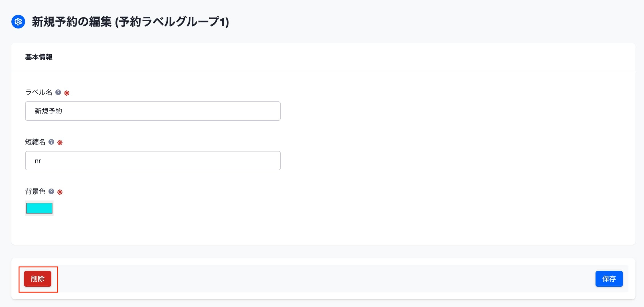Click the (予約ラベルグループ1) text in the title

[172, 22]
